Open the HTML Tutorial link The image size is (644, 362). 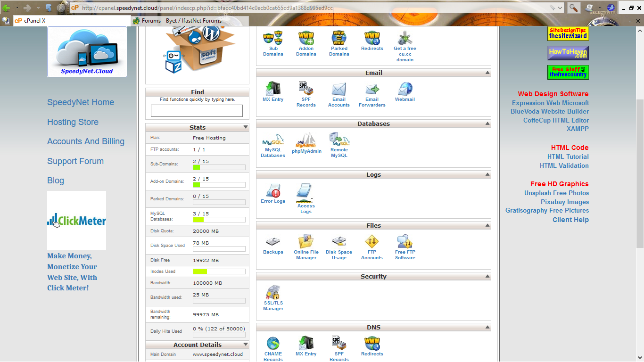tap(568, 156)
